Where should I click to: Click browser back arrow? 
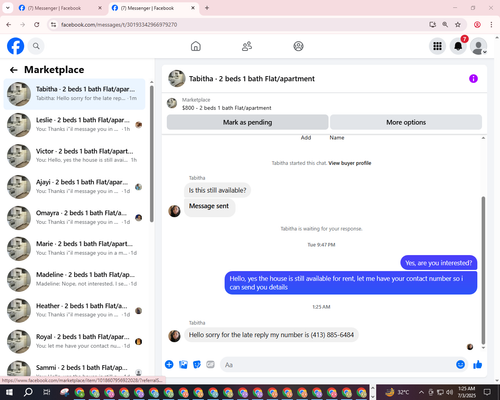tap(9, 25)
